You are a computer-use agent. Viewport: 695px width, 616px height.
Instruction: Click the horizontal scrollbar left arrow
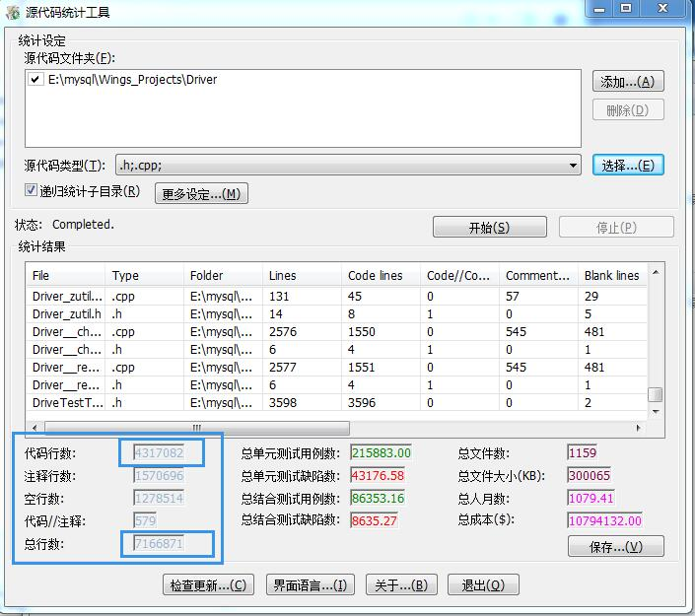35,428
